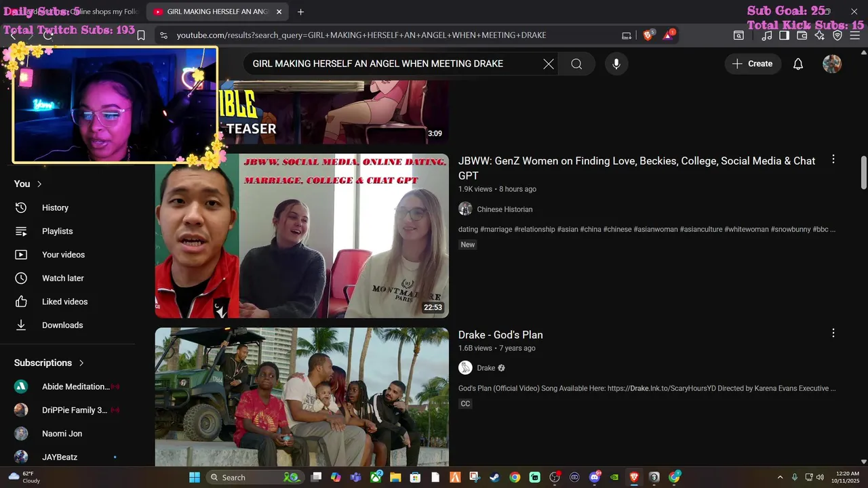The width and height of the screenshot is (868, 488).
Task: Open the Create menu
Action: pyautogui.click(x=753, y=64)
